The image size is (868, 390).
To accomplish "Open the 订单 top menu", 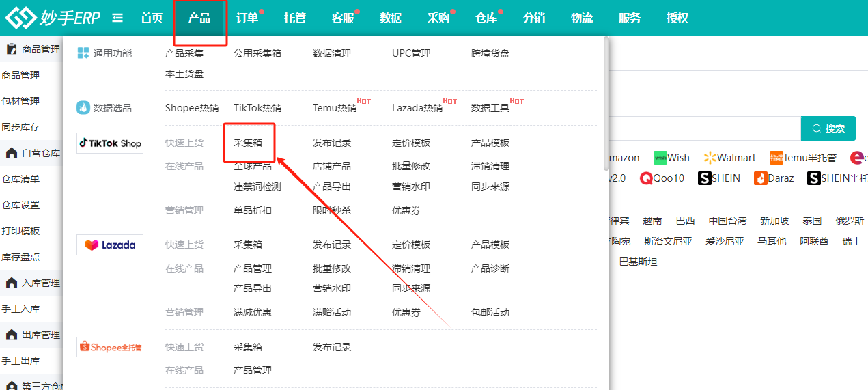I will pyautogui.click(x=247, y=18).
